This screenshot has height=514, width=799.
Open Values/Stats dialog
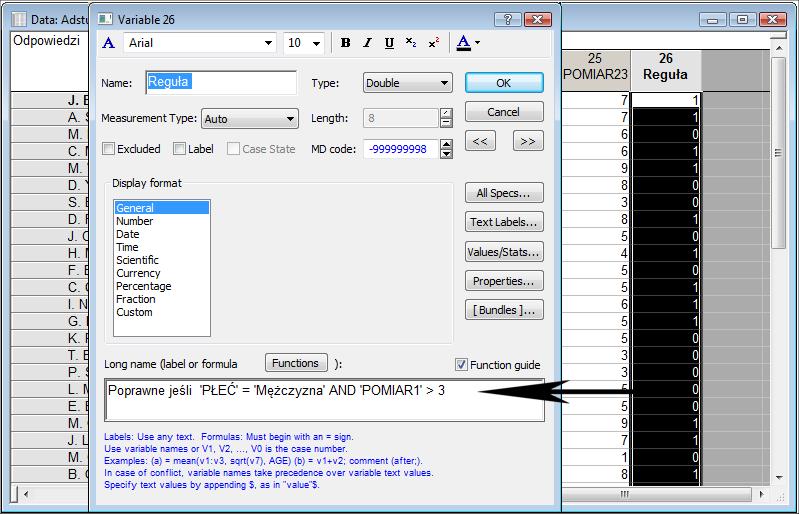[504, 252]
